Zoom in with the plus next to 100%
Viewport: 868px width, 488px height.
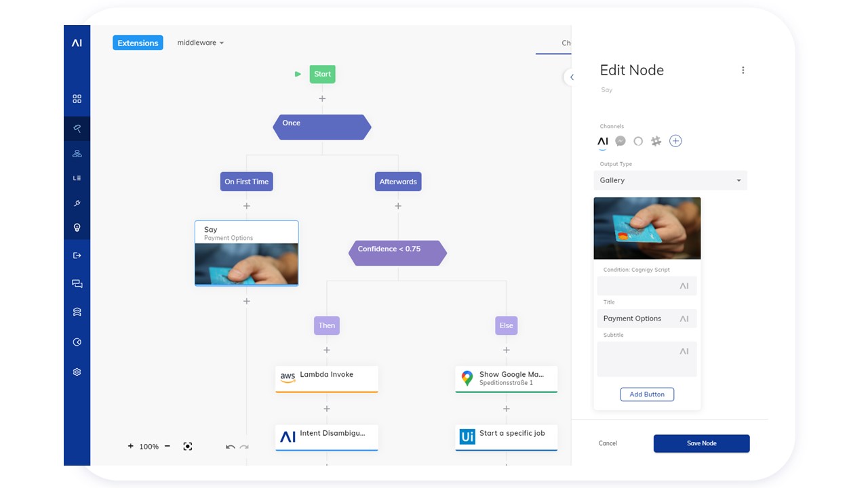pyautogui.click(x=131, y=446)
